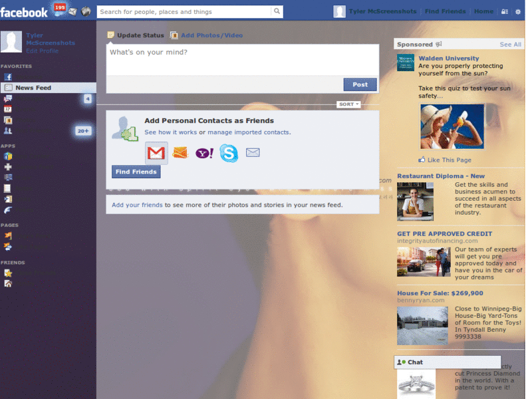Pick the Skype contact import icon
532x399 pixels.
[229, 154]
